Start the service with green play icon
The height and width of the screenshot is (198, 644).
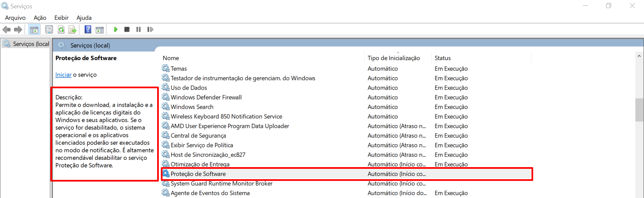click(x=116, y=30)
